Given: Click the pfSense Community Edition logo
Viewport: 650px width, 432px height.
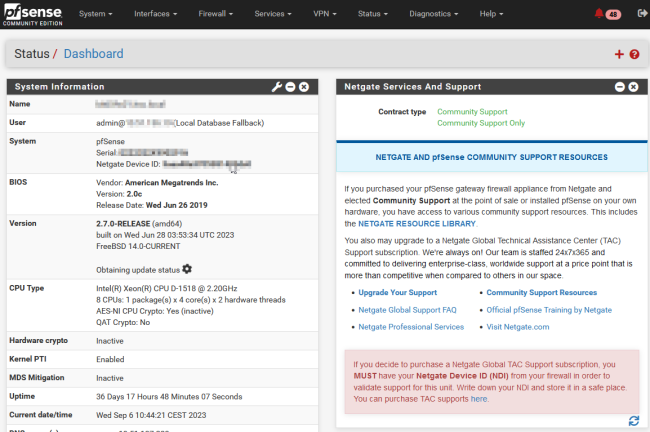Looking at the screenshot, I should [34, 14].
